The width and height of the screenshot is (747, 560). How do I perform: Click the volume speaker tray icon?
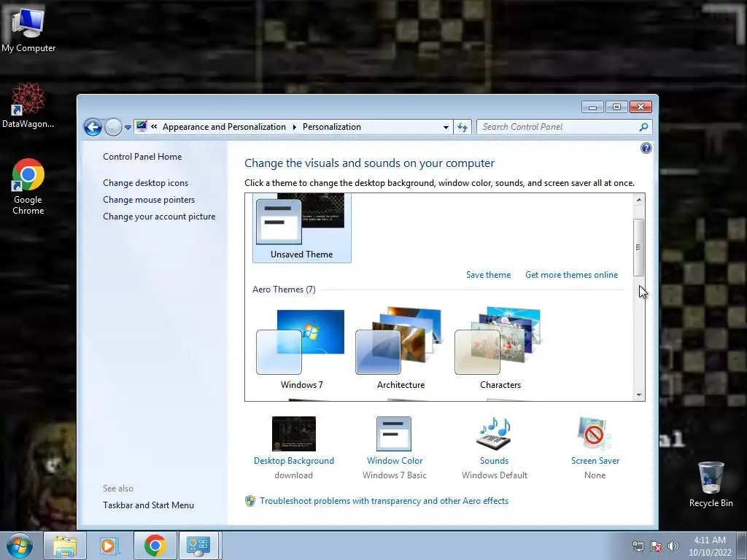pyautogui.click(x=673, y=546)
